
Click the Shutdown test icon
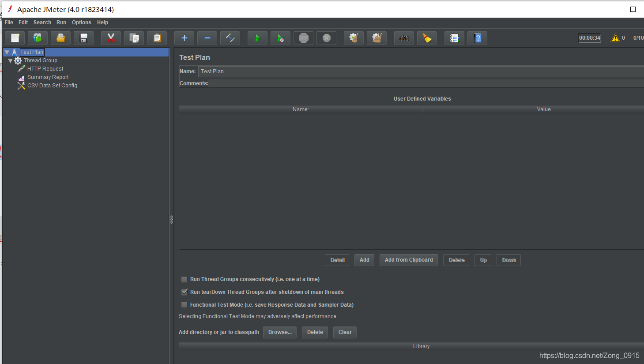[326, 38]
